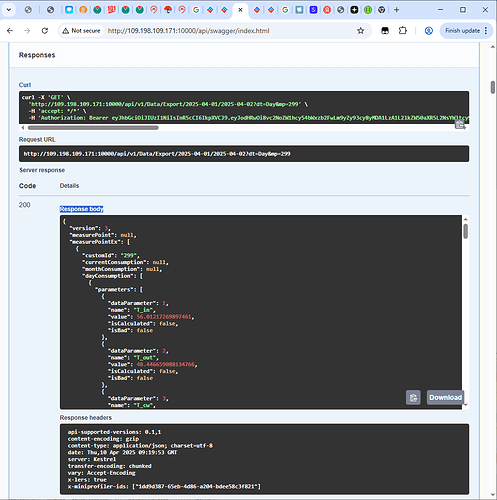Close the active Swagger tab
The width and height of the screenshot is (497, 500).
pos(240,10)
